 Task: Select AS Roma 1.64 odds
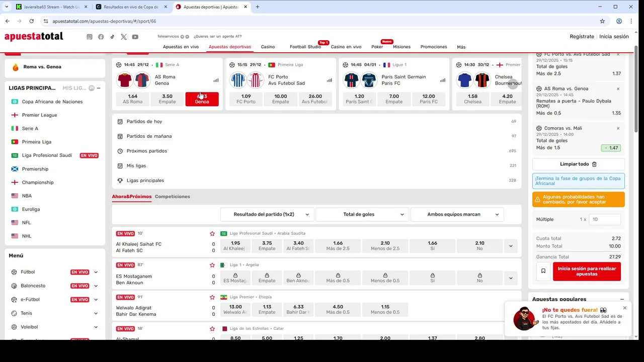133,99
